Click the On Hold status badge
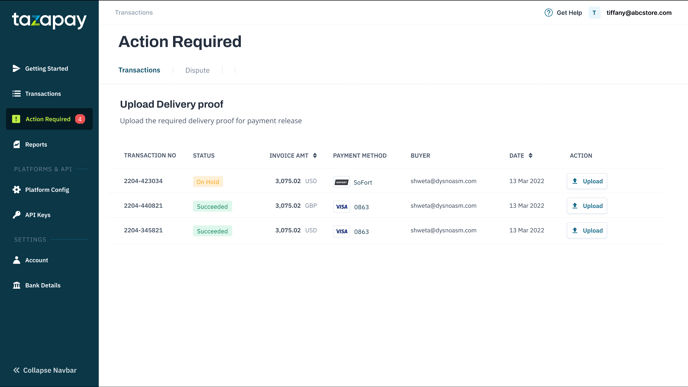 point(208,182)
